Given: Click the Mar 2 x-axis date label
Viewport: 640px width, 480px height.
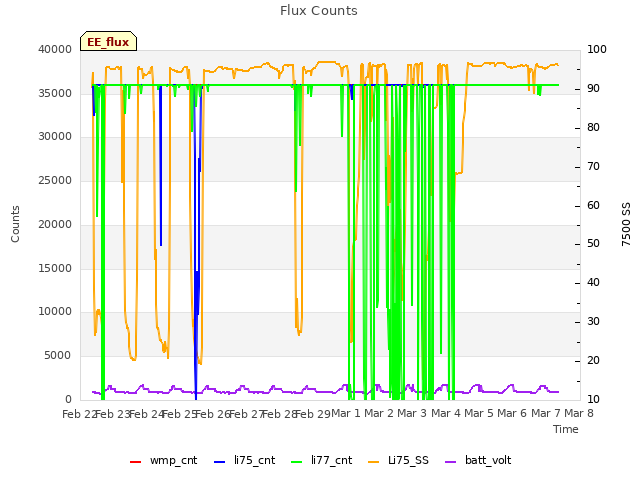Looking at the screenshot, I should pyautogui.click(x=379, y=414).
